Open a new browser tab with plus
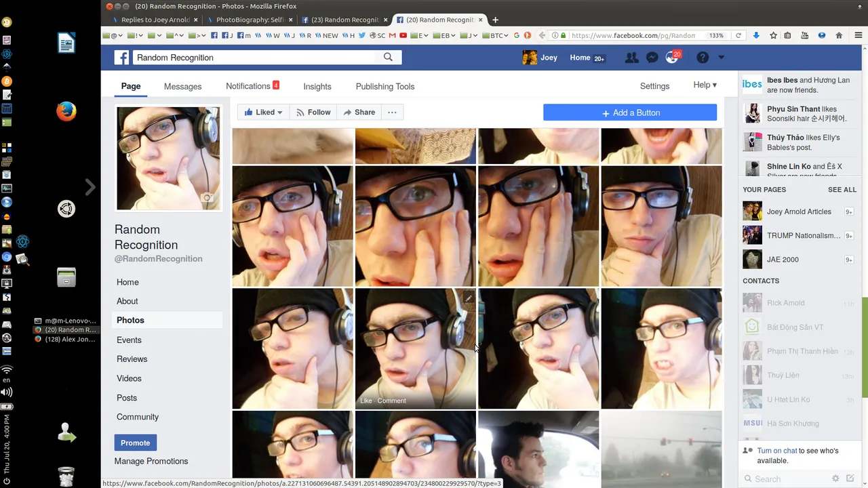The width and height of the screenshot is (868, 488). click(x=495, y=20)
